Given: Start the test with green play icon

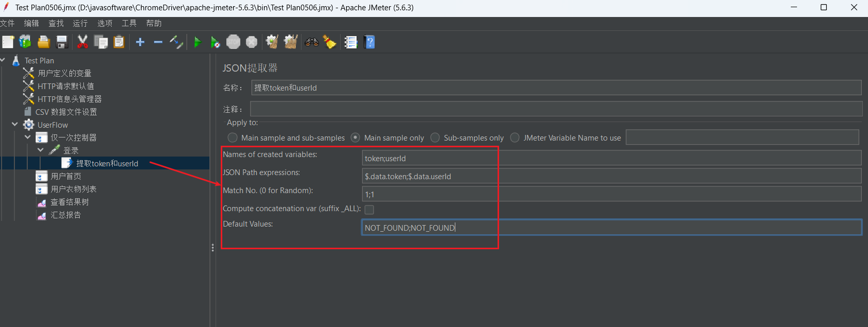Looking at the screenshot, I should (x=197, y=42).
